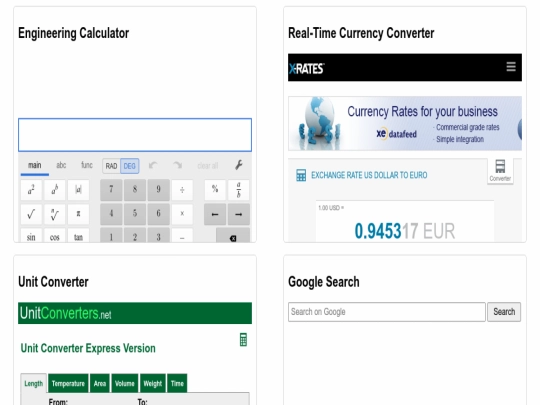The height and width of the screenshot is (405, 540).
Task: Click calculator icon beside Exchange Rate heading
Action: [301, 175]
